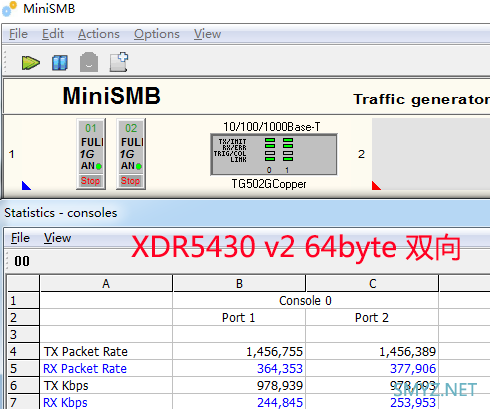Viewport: 490px width, 409px height.
Task: Click the value 364,353
Action: tap(280, 369)
